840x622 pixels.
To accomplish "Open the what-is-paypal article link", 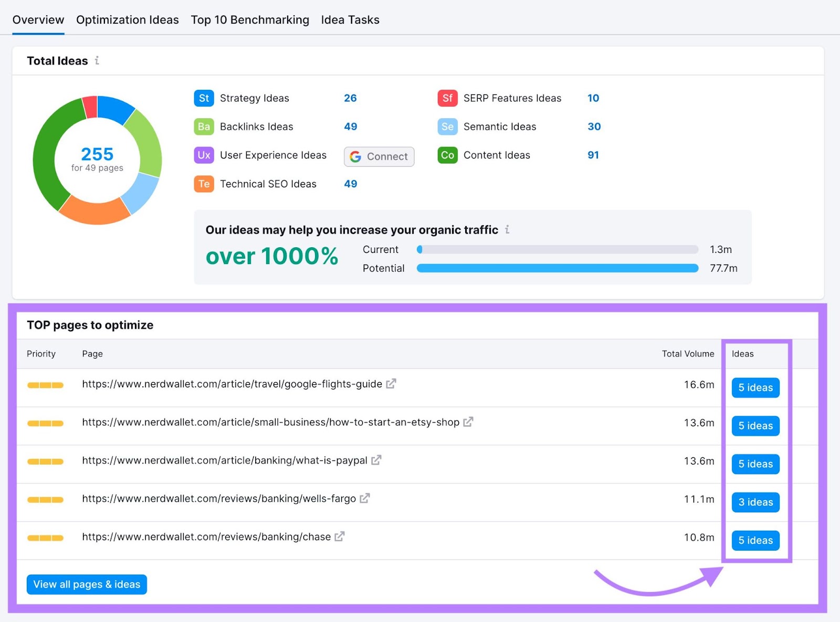I will [x=224, y=460].
